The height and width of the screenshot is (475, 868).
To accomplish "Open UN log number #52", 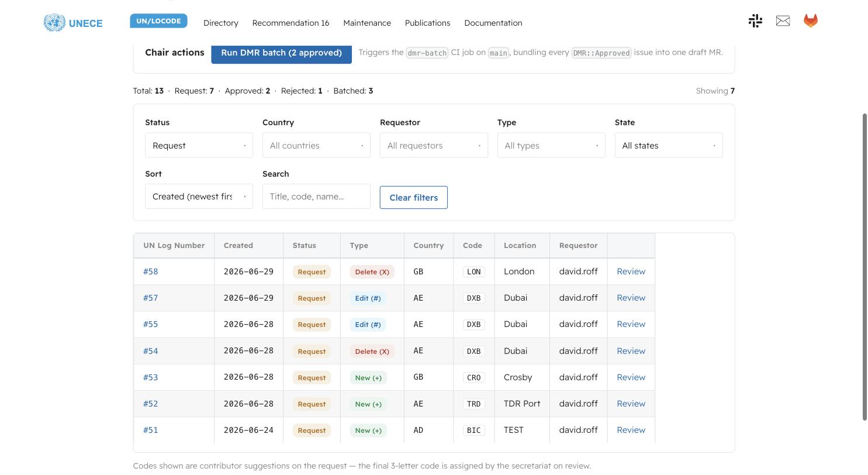I will tap(150, 404).
